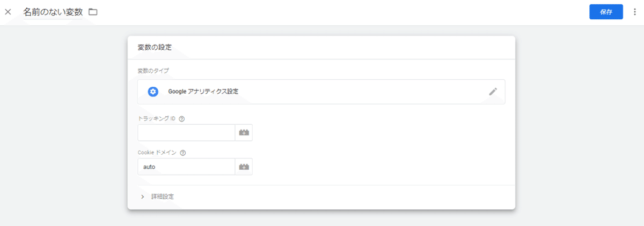Edit variable type with the pencil icon
The width and height of the screenshot is (644, 226).
point(493,92)
